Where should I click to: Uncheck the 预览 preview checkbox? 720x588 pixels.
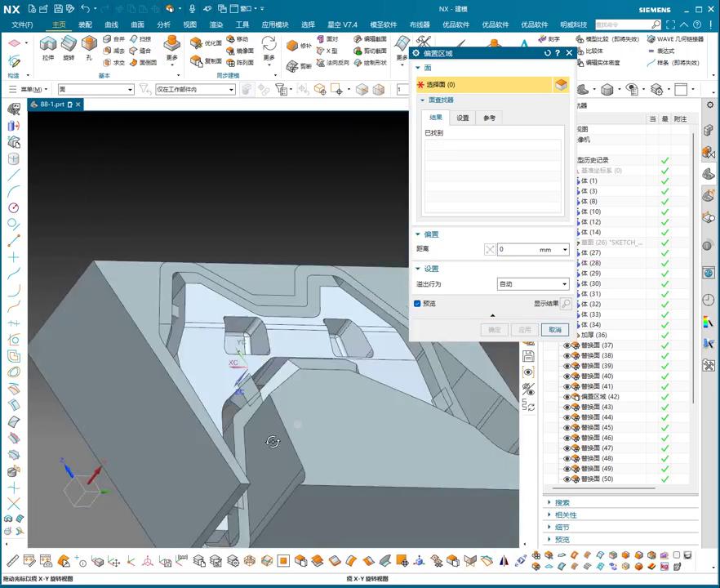[x=418, y=303]
